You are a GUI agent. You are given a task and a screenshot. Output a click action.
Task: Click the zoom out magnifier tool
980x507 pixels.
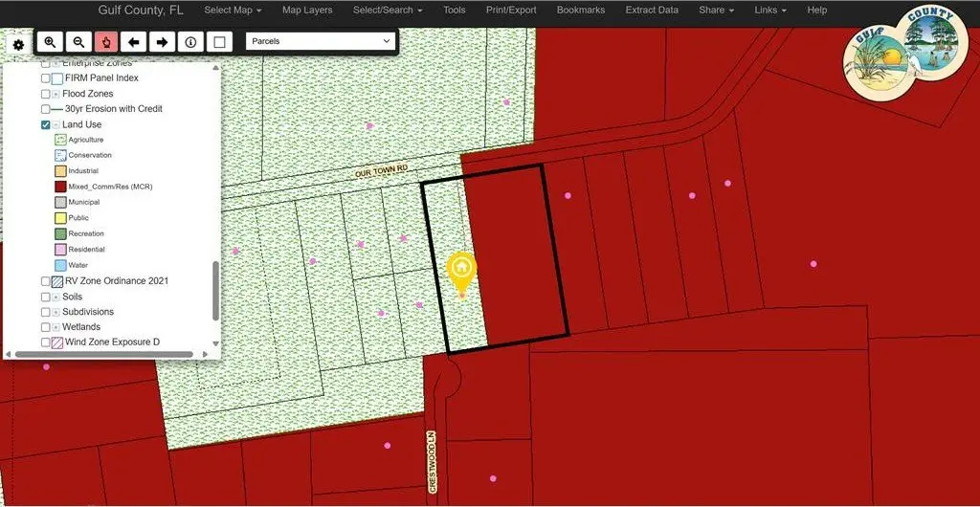(78, 42)
